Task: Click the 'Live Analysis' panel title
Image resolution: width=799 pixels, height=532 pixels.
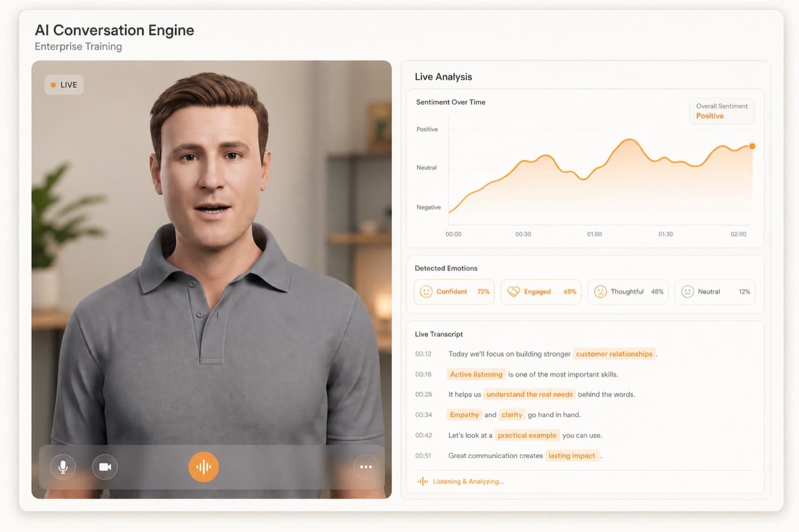Action: click(x=443, y=77)
